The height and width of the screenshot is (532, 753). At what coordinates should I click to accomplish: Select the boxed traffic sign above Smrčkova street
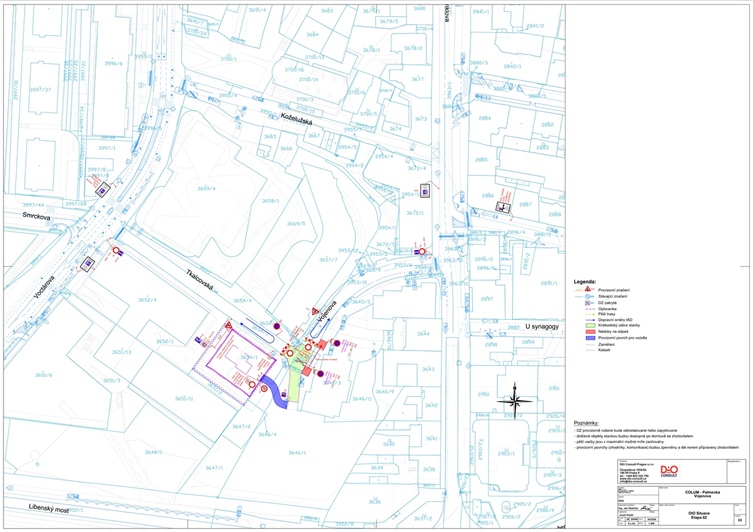pyautogui.click(x=102, y=190)
